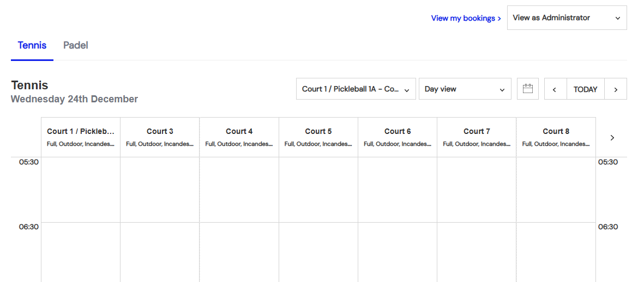Click the TODAY button
The image size is (644, 282).
[x=585, y=89]
